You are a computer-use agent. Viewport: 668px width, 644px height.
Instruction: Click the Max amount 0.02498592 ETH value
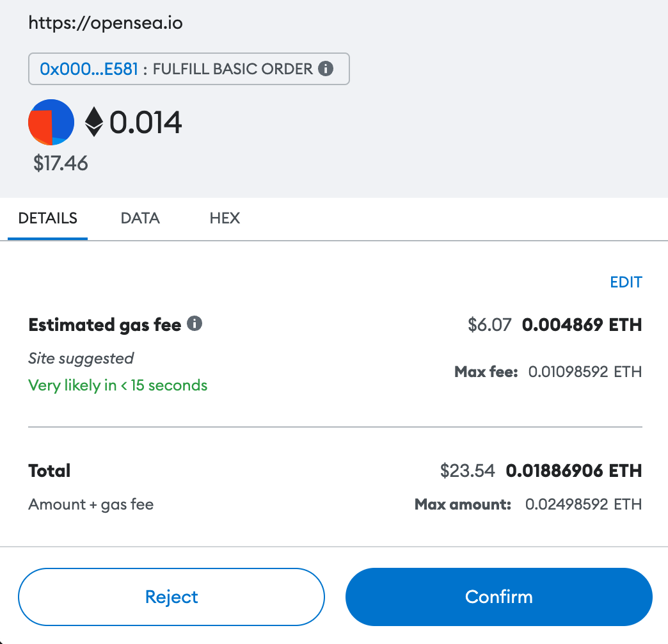584,504
